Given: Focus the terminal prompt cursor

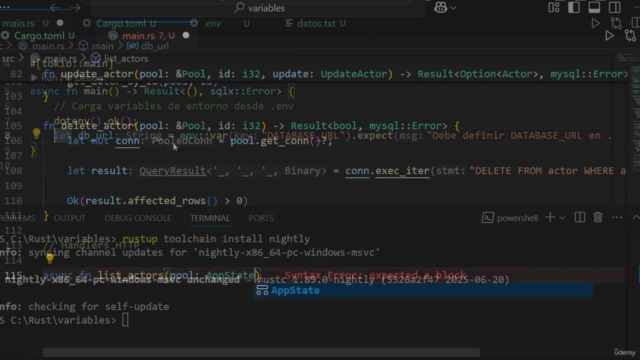Looking at the screenshot, I should click(x=125, y=320).
